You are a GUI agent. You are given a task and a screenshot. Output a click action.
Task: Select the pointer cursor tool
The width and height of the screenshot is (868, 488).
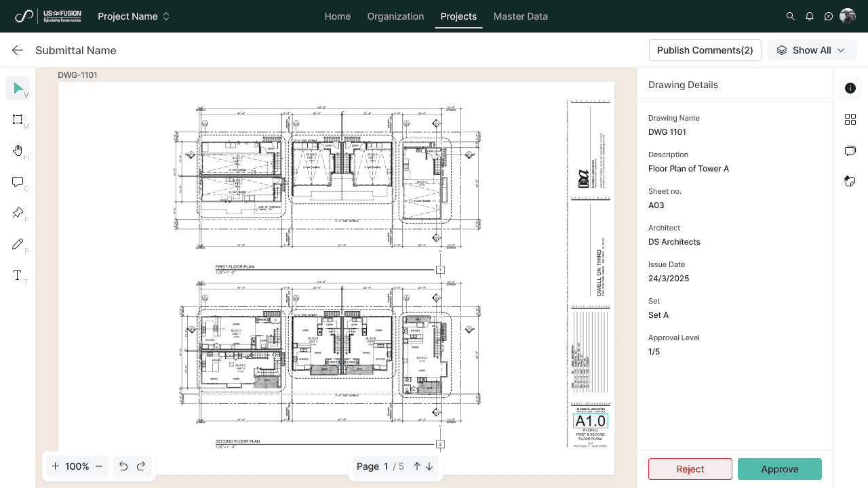18,88
